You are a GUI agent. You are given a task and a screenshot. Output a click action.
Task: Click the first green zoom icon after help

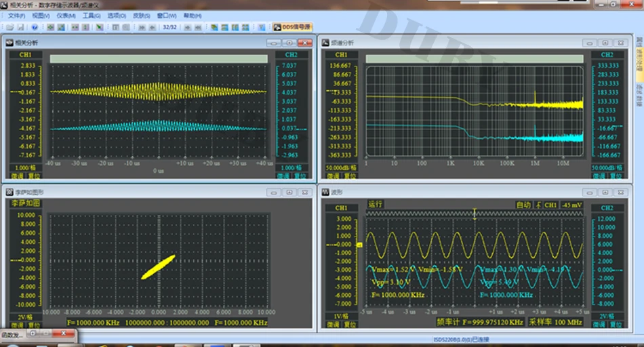pyautogui.click(x=51, y=27)
